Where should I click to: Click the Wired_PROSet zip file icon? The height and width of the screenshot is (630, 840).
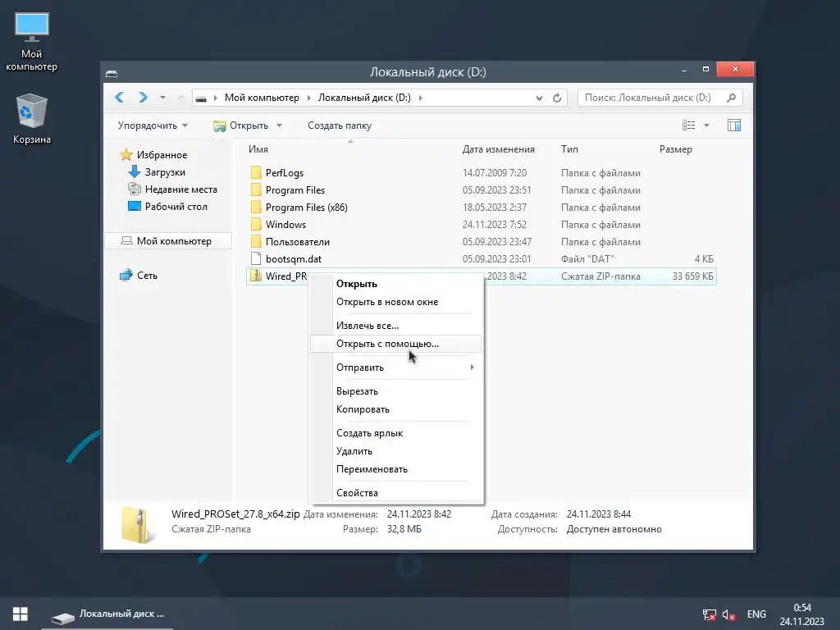pyautogui.click(x=256, y=276)
